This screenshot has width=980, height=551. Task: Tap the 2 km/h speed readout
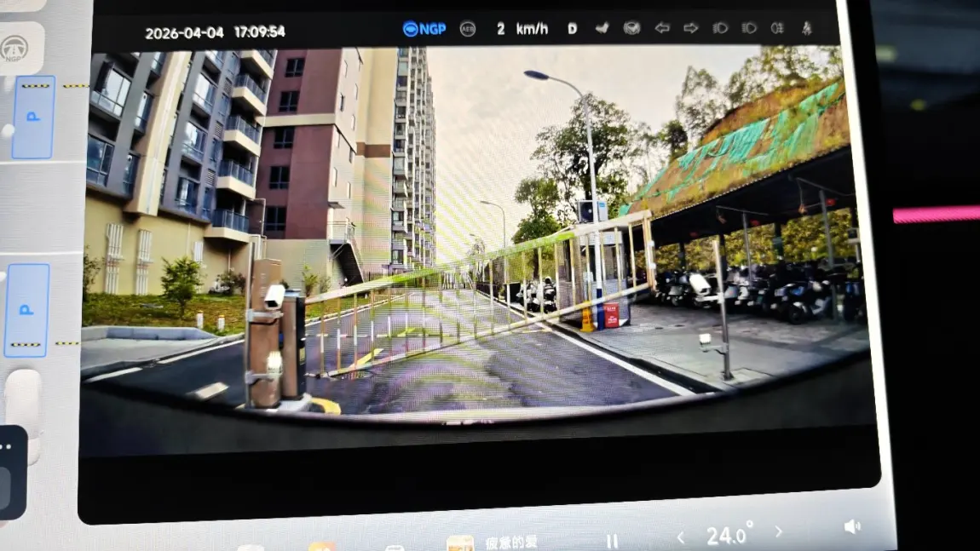[522, 29]
